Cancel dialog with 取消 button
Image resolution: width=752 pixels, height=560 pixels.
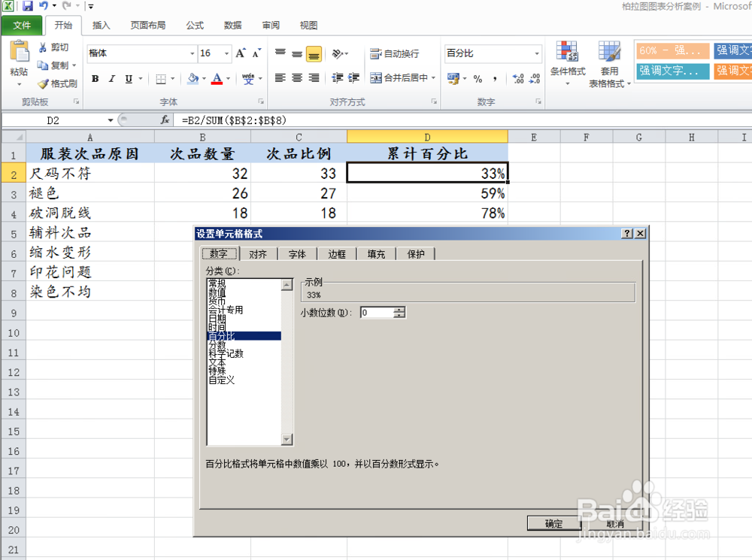(615, 524)
